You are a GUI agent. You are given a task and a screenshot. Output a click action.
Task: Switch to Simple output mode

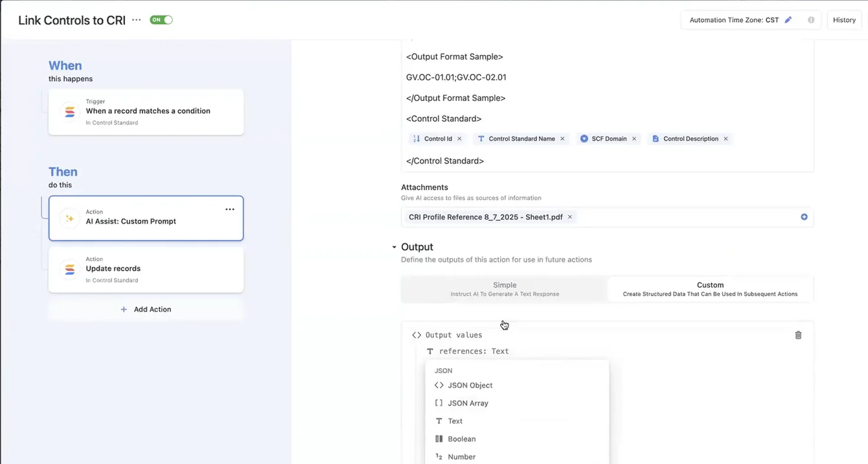505,289
